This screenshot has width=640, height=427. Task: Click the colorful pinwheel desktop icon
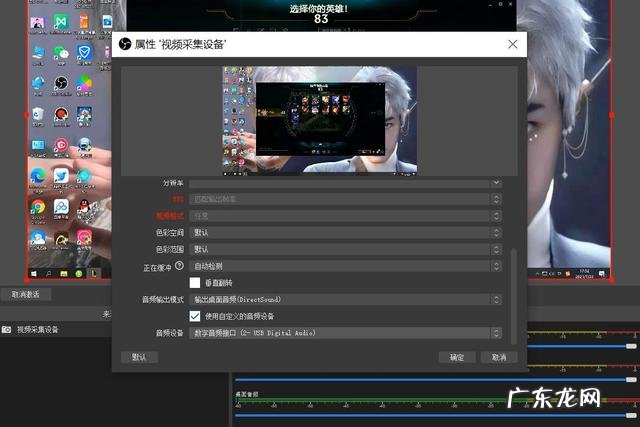(x=84, y=83)
